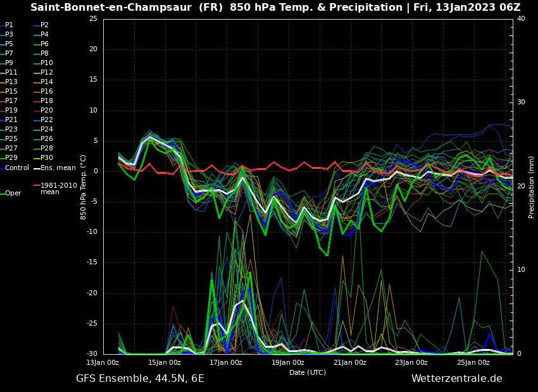Click the -30 temperature axis tick label
Screen dimensions: 538x392
92,354
